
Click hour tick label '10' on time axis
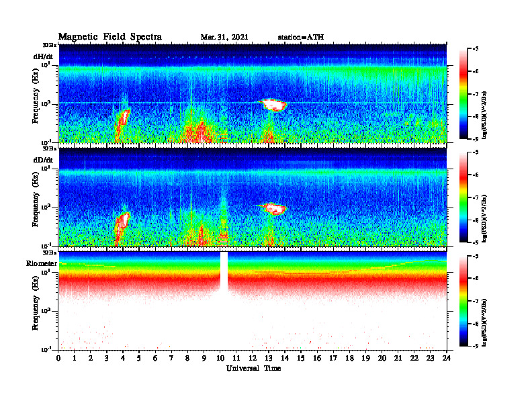(x=220, y=358)
